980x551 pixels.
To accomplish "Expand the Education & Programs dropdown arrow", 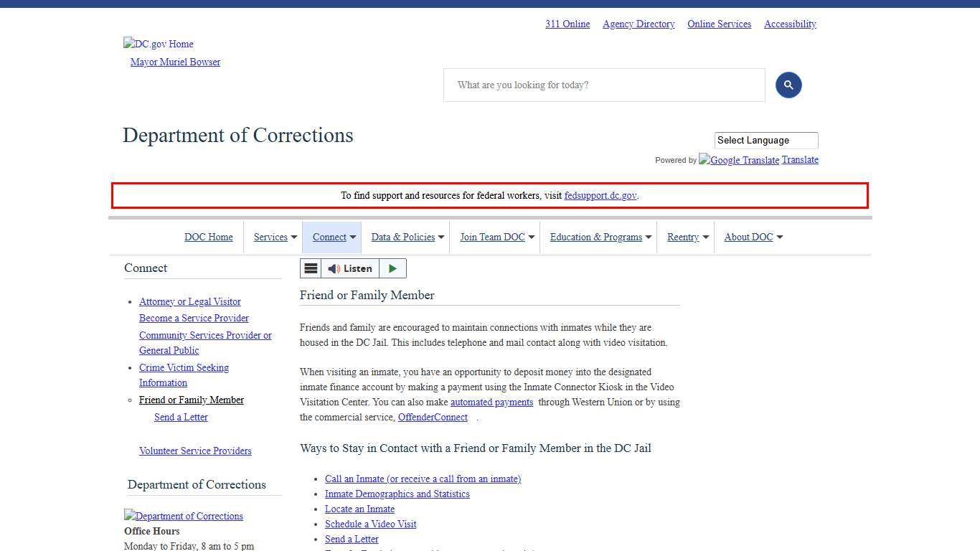I will 648,237.
